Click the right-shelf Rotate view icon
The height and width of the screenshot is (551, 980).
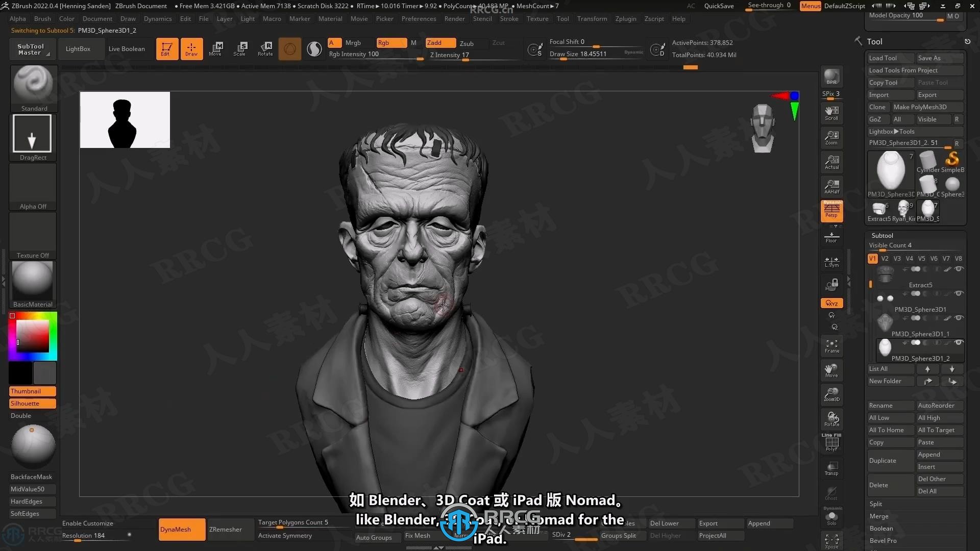pyautogui.click(x=831, y=419)
